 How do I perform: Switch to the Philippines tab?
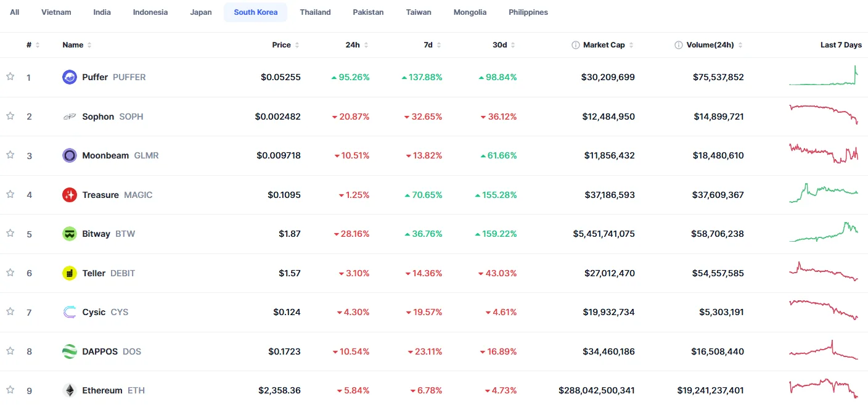tap(528, 12)
